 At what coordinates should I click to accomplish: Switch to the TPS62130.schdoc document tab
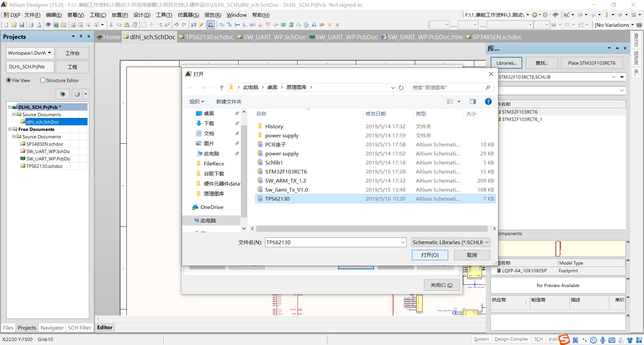coord(207,37)
